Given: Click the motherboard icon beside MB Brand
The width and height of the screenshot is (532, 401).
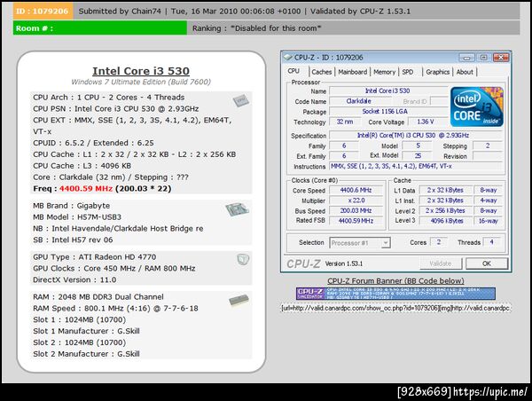Looking at the screenshot, I should [237, 208].
